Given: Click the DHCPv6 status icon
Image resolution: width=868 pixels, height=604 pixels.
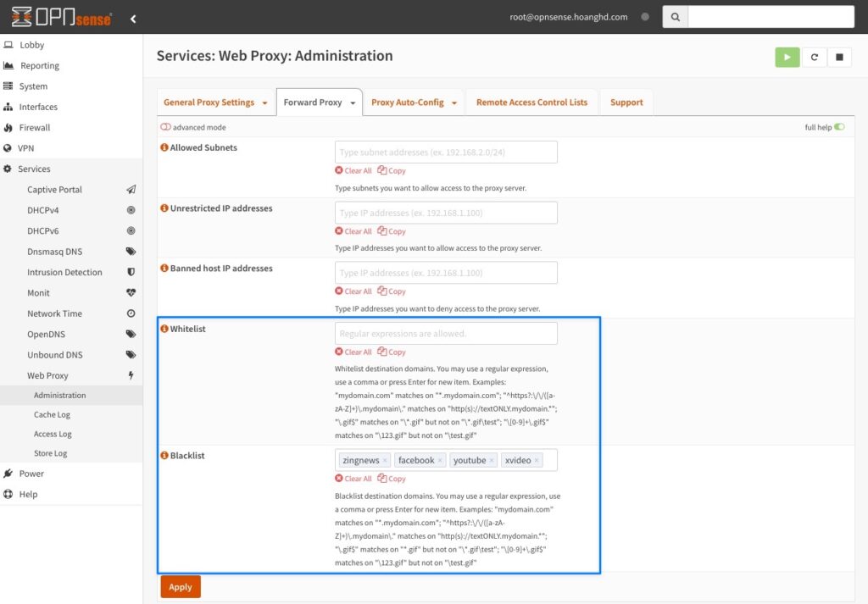Looking at the screenshot, I should pyautogui.click(x=131, y=230).
